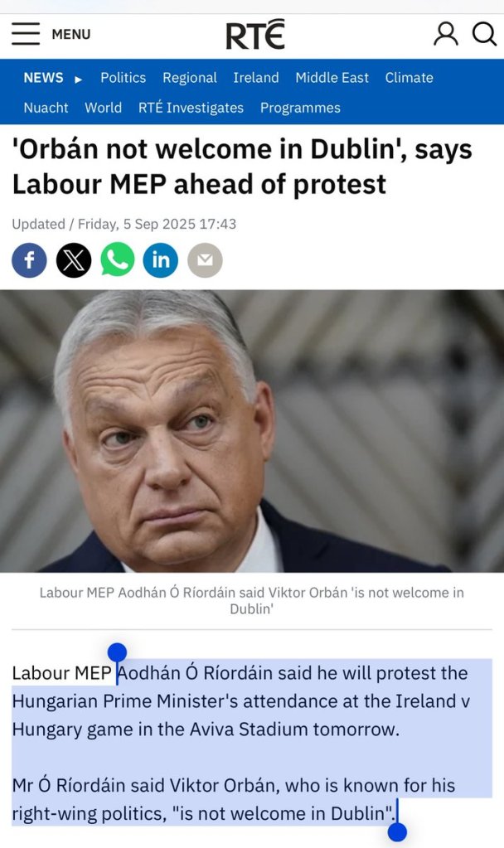This screenshot has height=848, width=504.
Task: Share the article on X
Action: point(74,260)
